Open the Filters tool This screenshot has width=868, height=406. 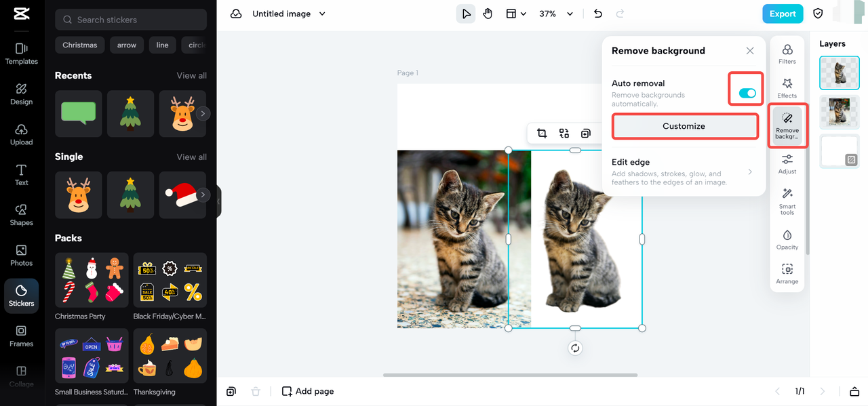787,54
